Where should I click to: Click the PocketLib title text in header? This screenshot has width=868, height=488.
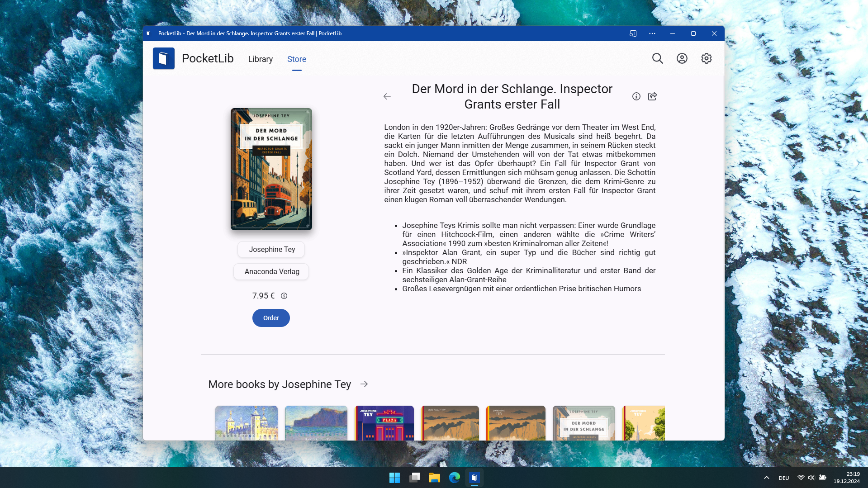(x=208, y=58)
